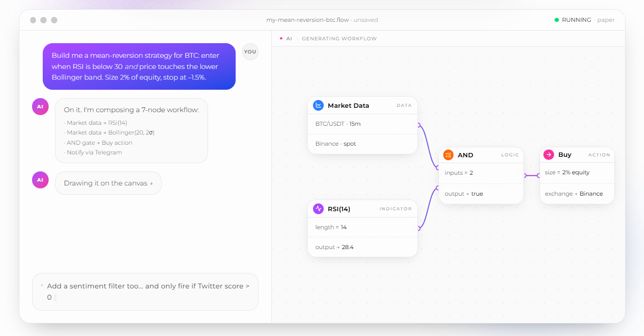The width and height of the screenshot is (644, 336).
Task: Select the RSI(14) node title
Action: [x=339, y=209]
